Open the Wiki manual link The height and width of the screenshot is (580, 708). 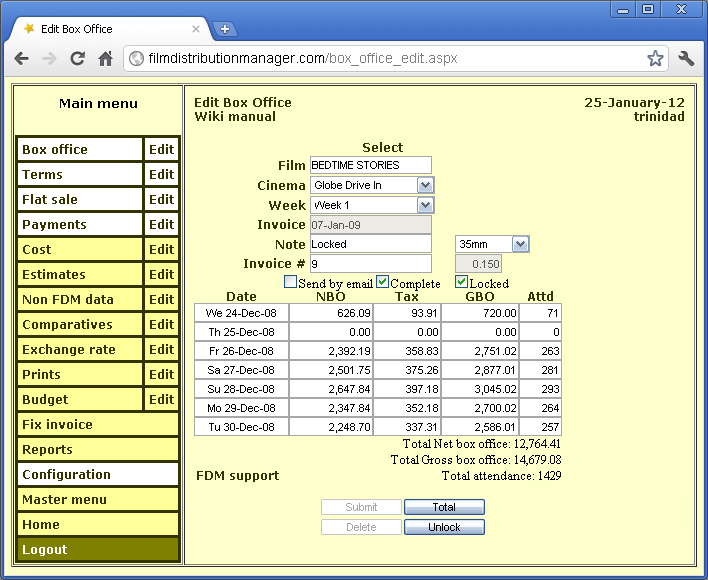point(235,117)
